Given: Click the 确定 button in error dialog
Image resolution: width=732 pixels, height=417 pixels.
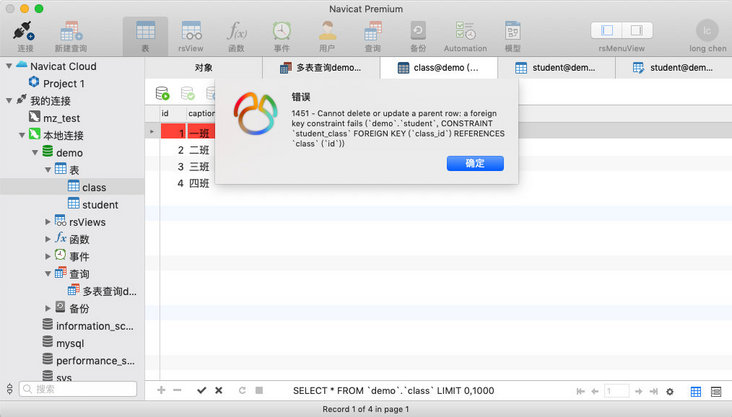Looking at the screenshot, I should click(x=475, y=163).
